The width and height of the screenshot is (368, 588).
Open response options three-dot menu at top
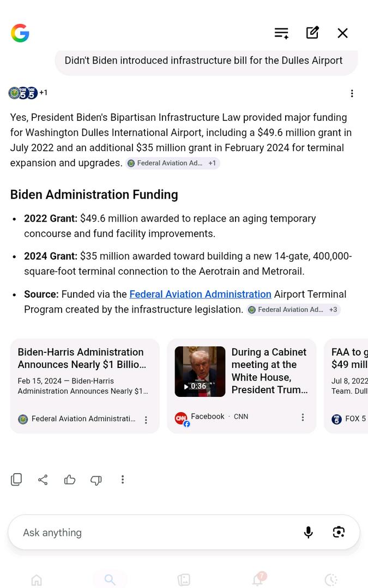pos(352,94)
